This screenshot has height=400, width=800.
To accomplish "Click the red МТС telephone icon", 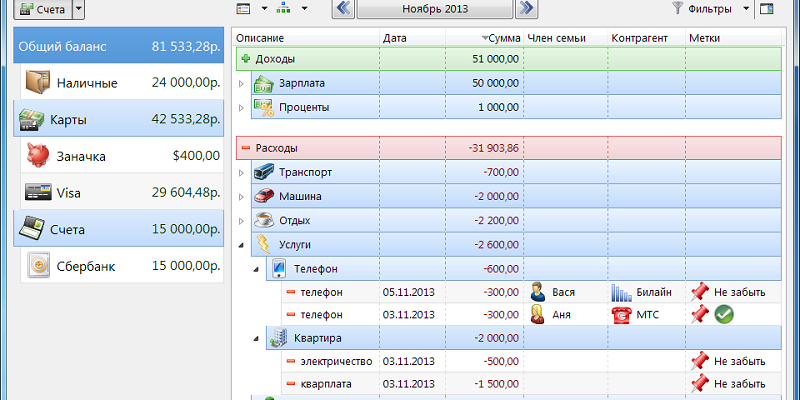I will coord(621,314).
